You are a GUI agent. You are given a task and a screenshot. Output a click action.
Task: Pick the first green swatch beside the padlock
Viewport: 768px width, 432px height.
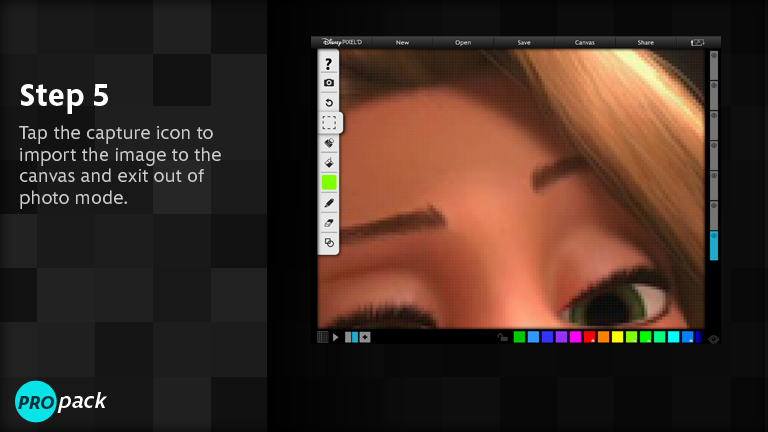[x=519, y=336]
